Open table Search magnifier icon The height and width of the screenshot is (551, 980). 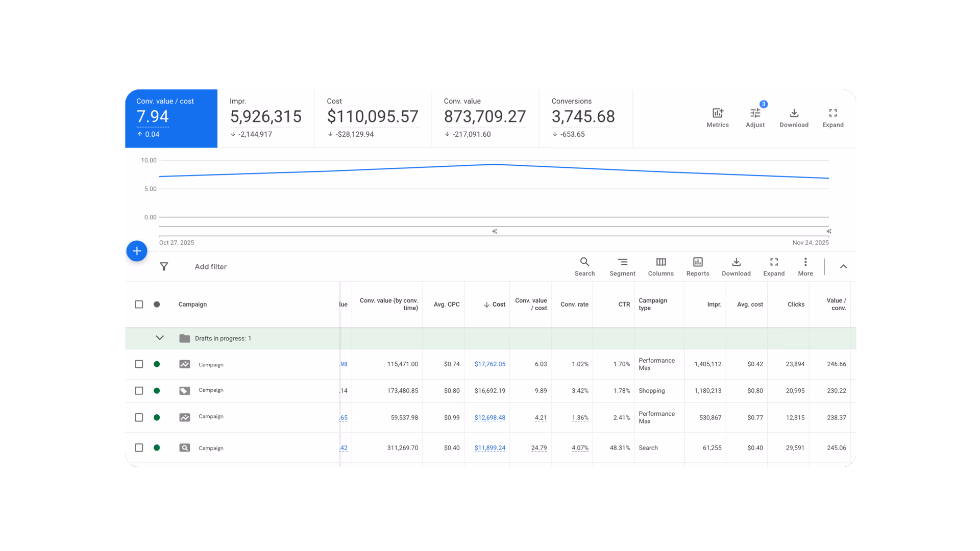[584, 262]
